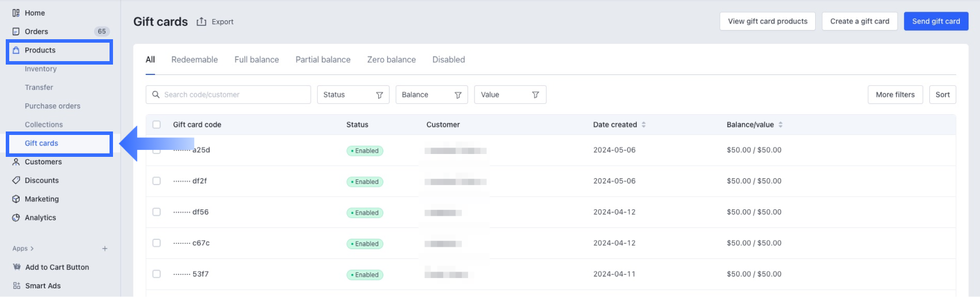Click the Marketing icon in sidebar

(16, 199)
